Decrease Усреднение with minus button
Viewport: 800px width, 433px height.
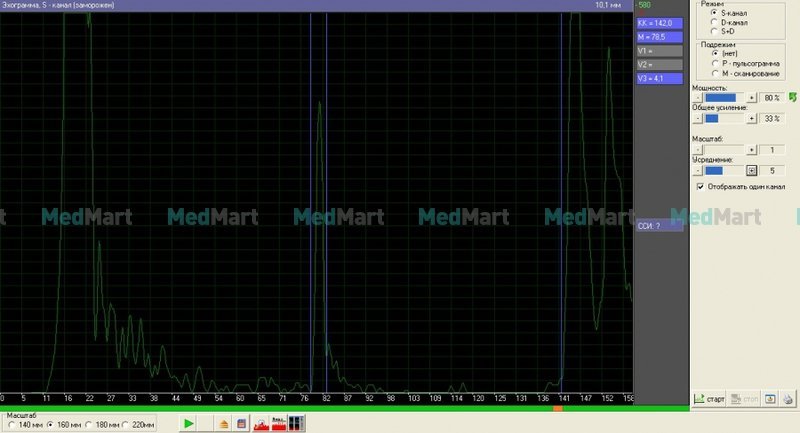coord(697,170)
